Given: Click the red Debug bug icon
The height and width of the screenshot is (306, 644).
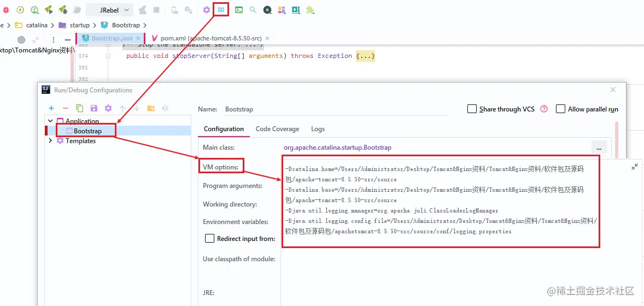Looking at the screenshot, I should click(x=6, y=9).
